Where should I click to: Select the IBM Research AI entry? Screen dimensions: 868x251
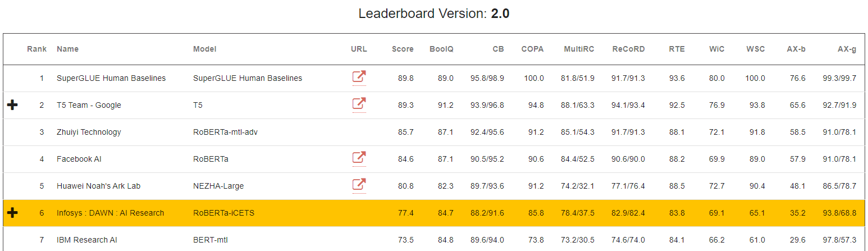pos(88,240)
